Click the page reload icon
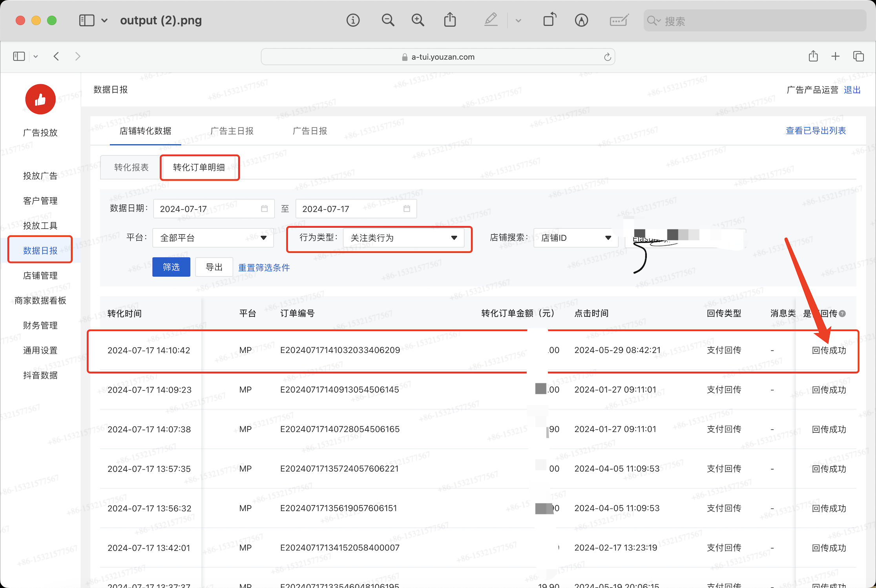The height and width of the screenshot is (588, 876). click(607, 57)
